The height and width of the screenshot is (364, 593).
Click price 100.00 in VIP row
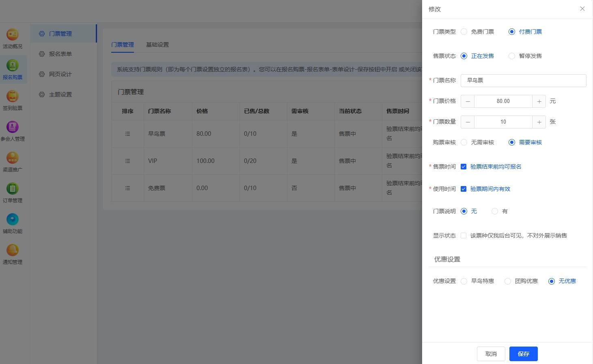click(205, 161)
